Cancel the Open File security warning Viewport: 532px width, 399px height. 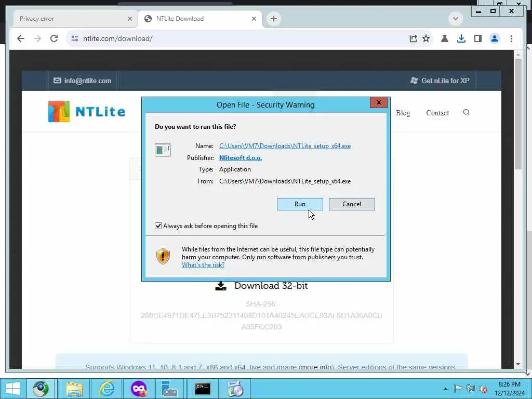tap(352, 204)
